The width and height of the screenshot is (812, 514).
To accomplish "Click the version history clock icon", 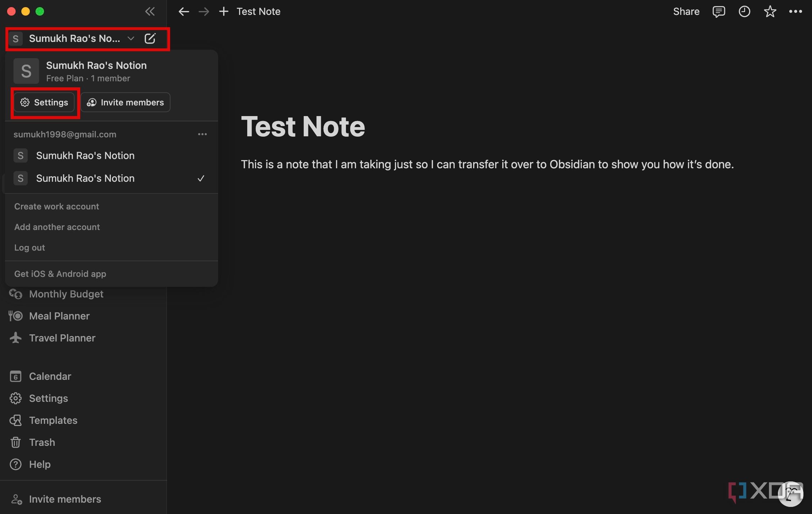I will [744, 11].
